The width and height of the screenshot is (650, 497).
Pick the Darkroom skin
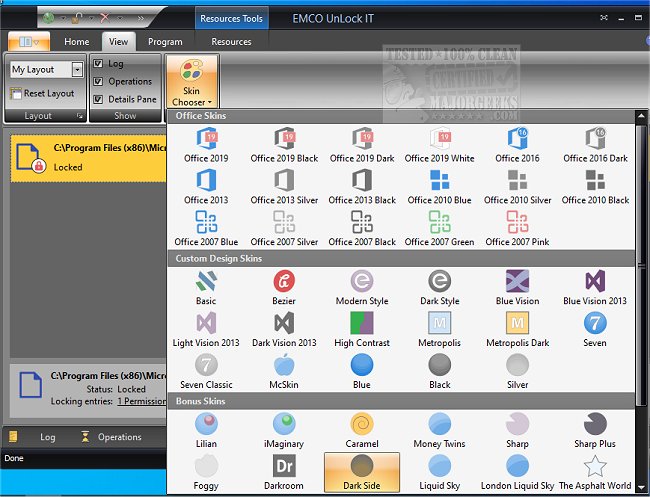click(x=284, y=472)
